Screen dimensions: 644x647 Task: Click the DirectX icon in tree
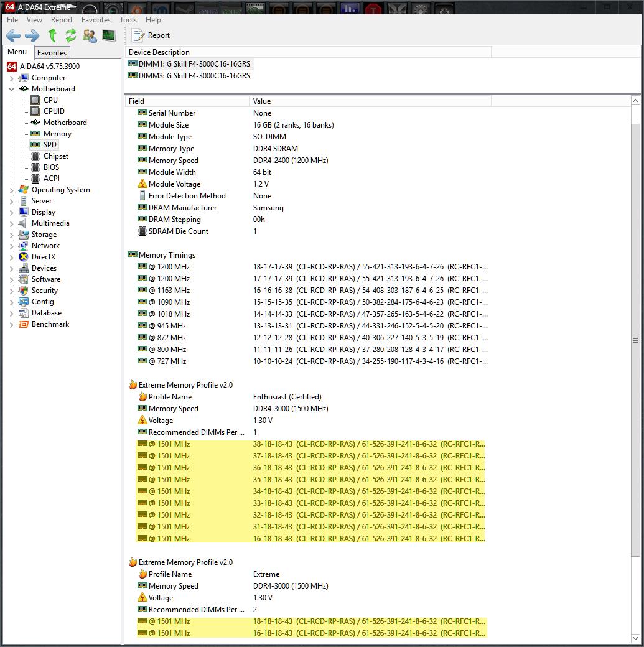[24, 257]
